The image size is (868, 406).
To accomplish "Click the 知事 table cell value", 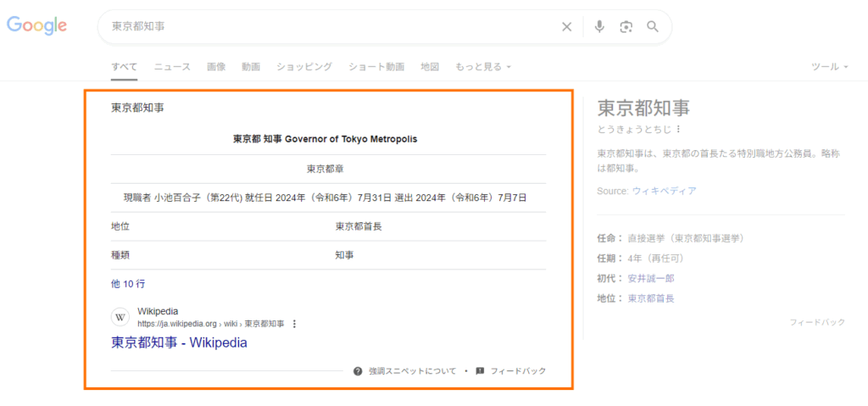I will (345, 255).
